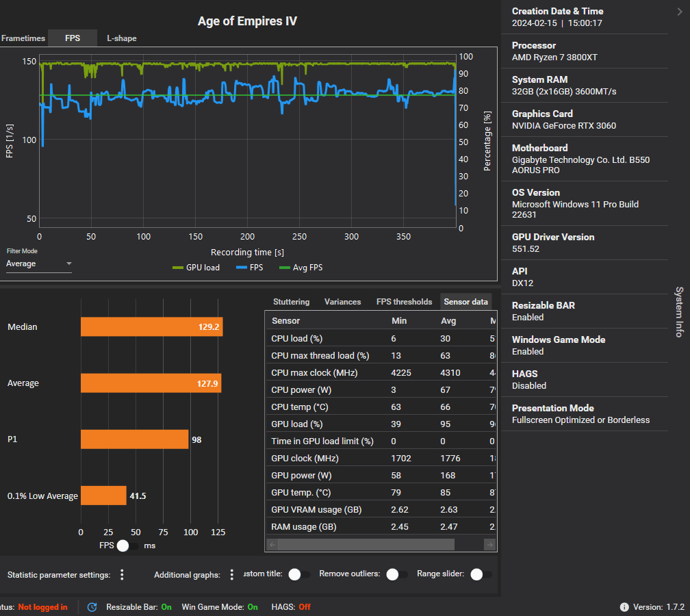Click the Microsoft Windows 11 Pro Build value
The image size is (690, 616).
coord(575,209)
